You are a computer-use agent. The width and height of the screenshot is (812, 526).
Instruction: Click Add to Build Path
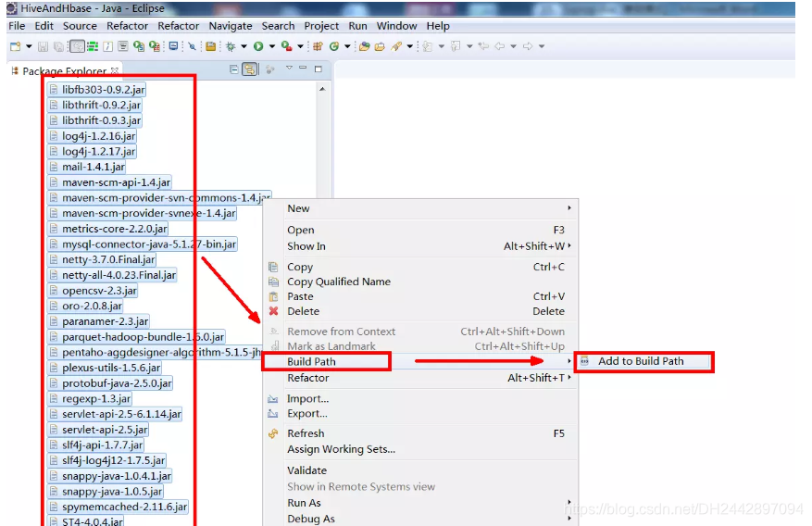[x=643, y=361]
